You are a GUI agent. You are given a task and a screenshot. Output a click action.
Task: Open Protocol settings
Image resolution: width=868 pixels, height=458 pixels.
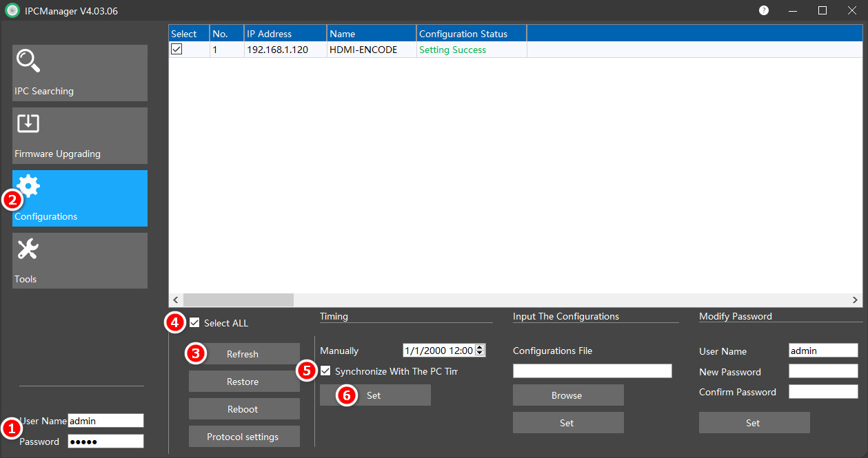pos(244,437)
